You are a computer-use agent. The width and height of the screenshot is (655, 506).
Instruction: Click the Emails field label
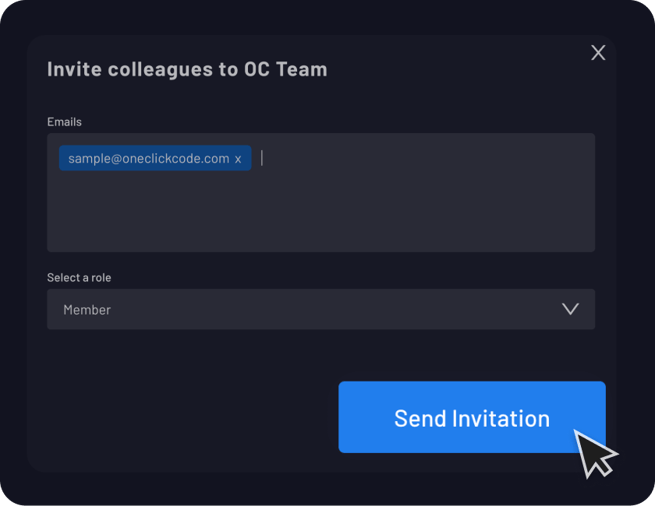tap(64, 122)
